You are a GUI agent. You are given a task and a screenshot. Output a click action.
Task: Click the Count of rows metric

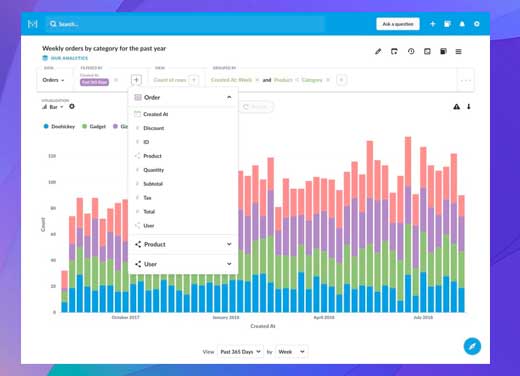pos(170,80)
